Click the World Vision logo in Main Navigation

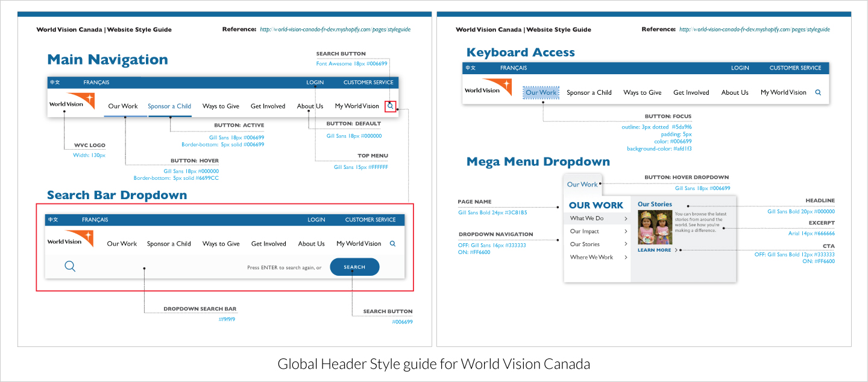point(72,102)
